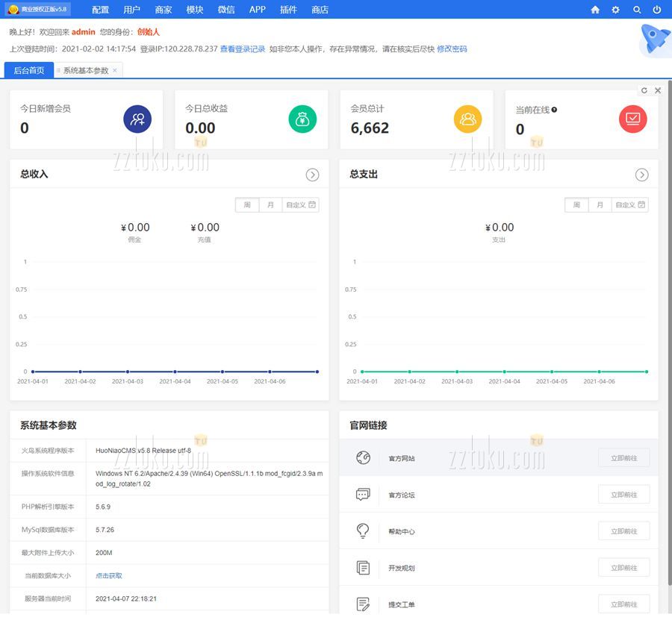This screenshot has width=672, height=623.
Task: Open settings via the gear icon
Action: point(615,10)
